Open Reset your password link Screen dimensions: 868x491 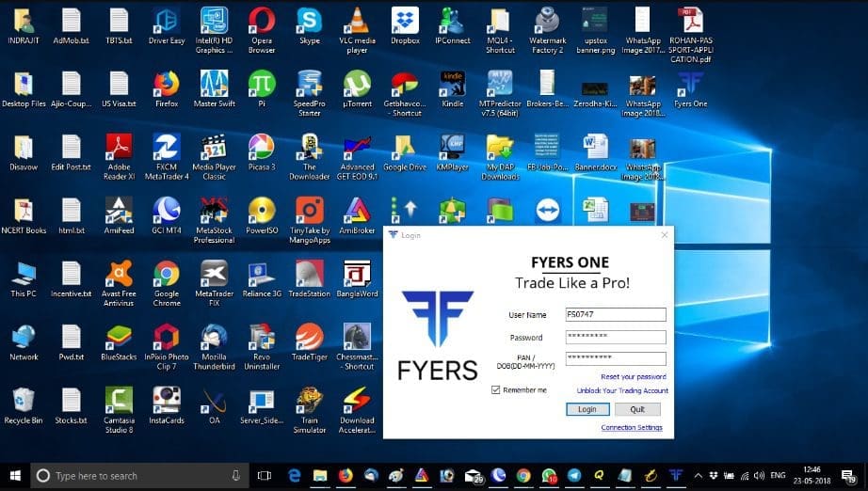634,376
